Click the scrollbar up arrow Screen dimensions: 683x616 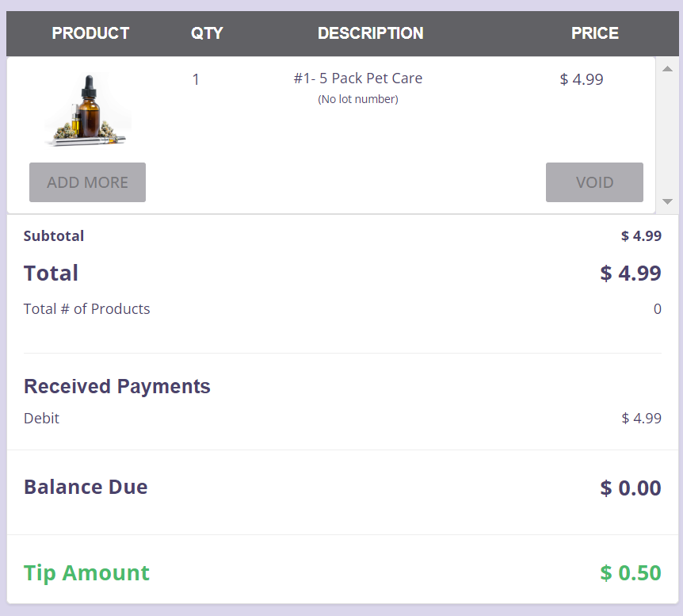coord(666,67)
